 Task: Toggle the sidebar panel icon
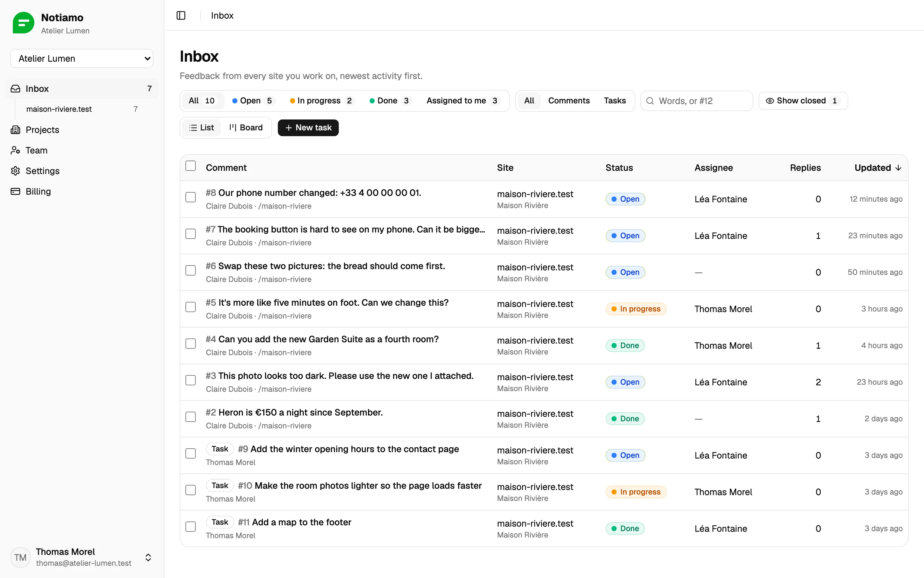coord(181,15)
